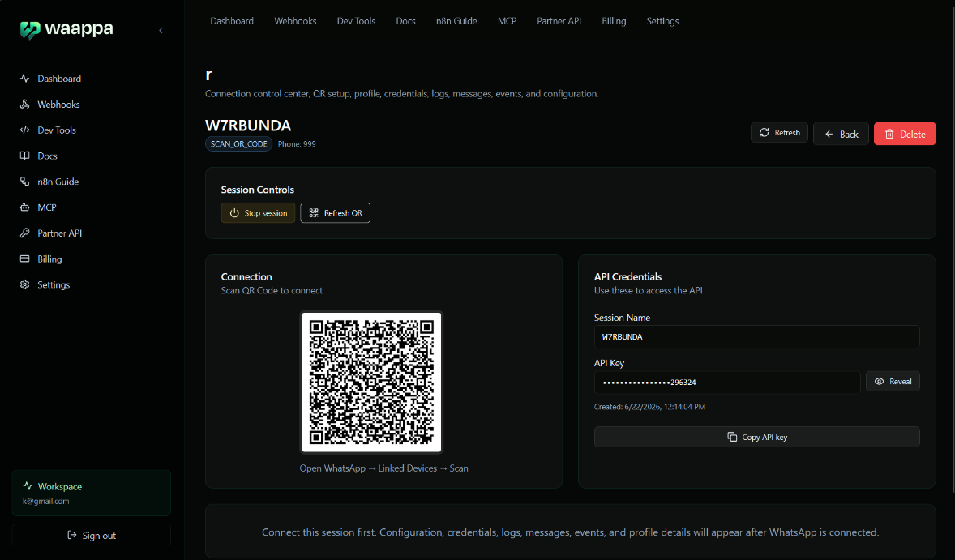The width and height of the screenshot is (955, 560).
Task: Switch to the Webhooks top tab
Action: 295,21
